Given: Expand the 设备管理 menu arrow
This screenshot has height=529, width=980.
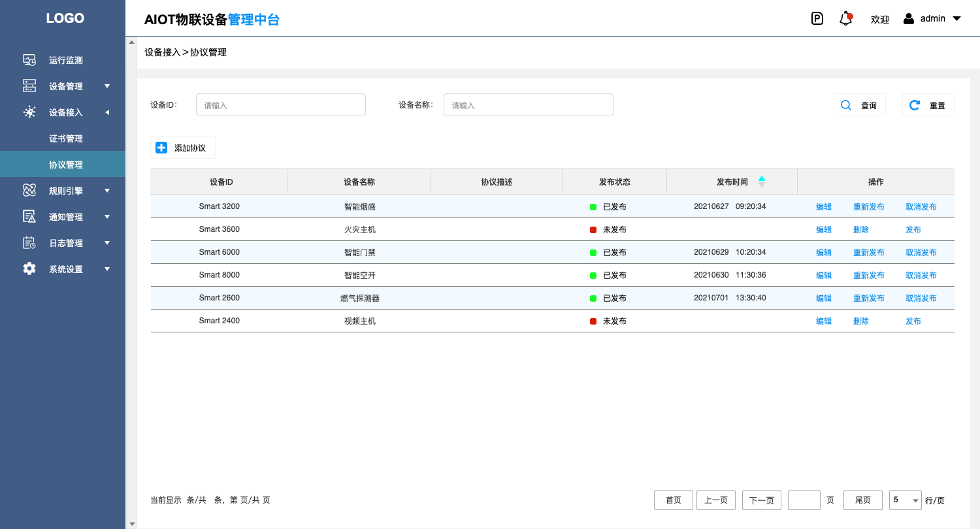Looking at the screenshot, I should pyautogui.click(x=107, y=86).
